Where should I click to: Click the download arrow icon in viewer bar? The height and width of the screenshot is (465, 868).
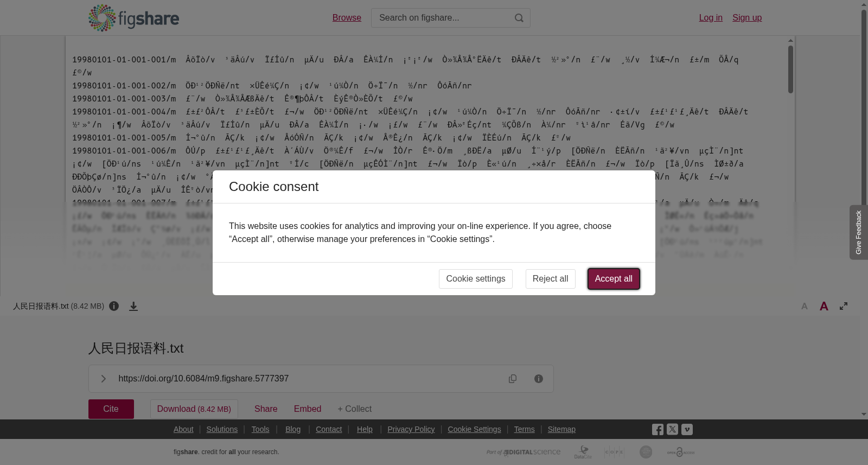point(133,307)
